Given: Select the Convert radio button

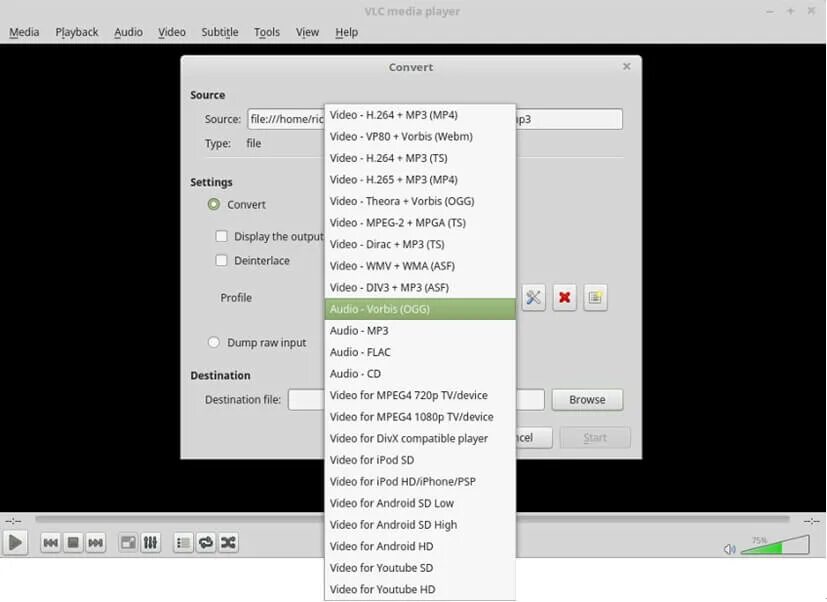Looking at the screenshot, I should tap(214, 204).
